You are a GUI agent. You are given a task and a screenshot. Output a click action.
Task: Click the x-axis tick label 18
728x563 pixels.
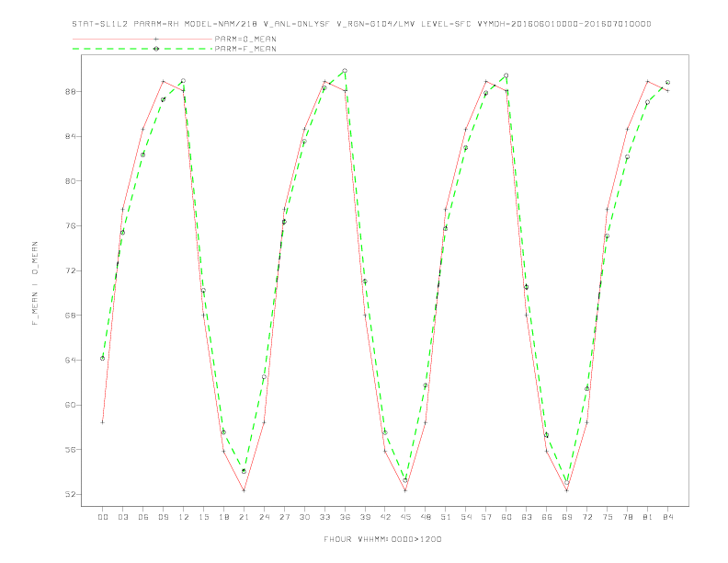[223, 517]
